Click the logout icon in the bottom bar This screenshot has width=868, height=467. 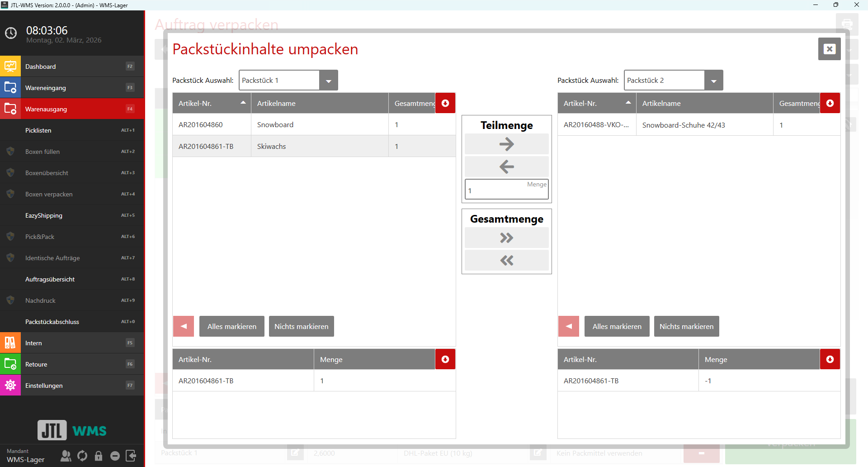pyautogui.click(x=131, y=456)
